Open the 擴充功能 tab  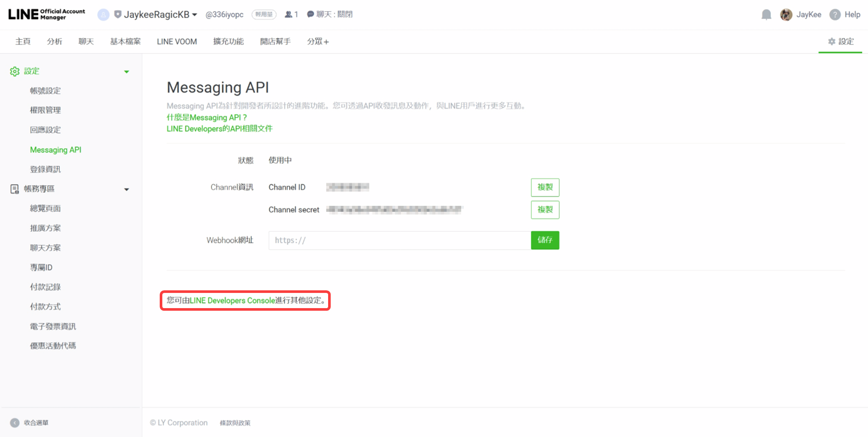coord(228,42)
